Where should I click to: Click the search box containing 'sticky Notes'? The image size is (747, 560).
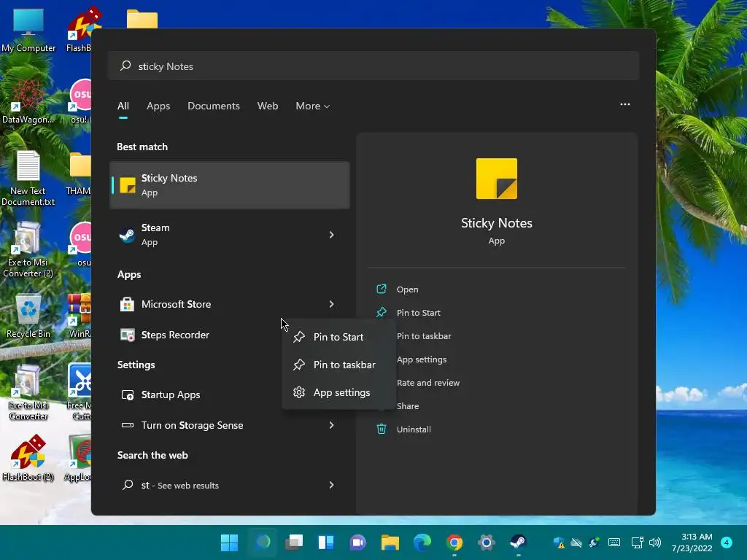(x=374, y=66)
